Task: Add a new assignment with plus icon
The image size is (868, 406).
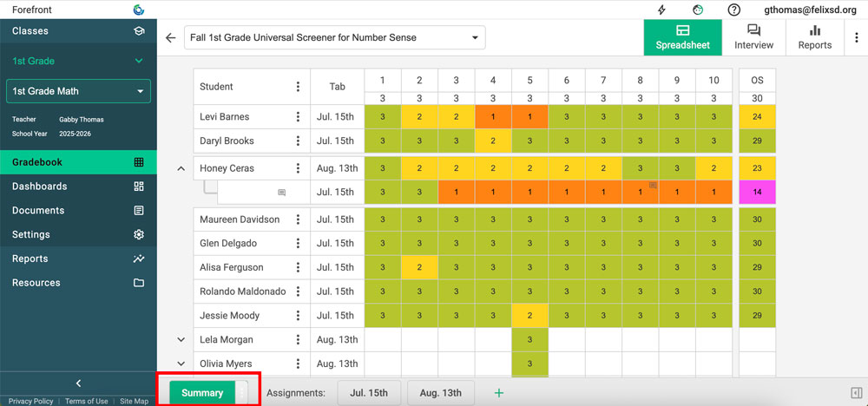Action: click(x=498, y=393)
